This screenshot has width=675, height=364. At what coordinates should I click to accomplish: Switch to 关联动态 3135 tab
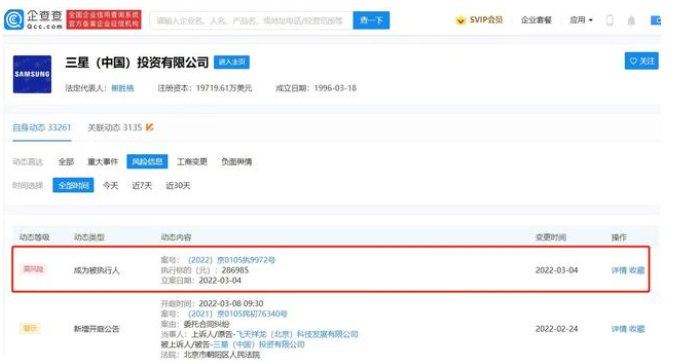pos(115,128)
